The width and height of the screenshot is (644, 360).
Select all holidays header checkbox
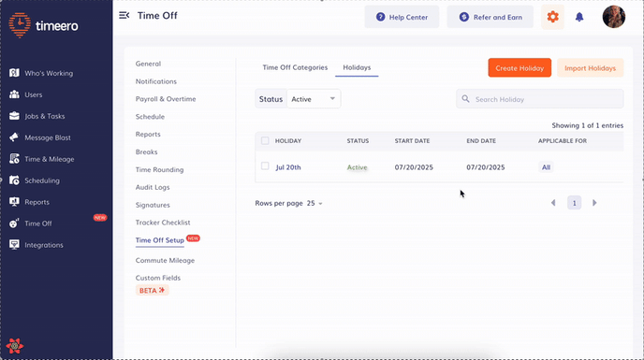click(265, 141)
